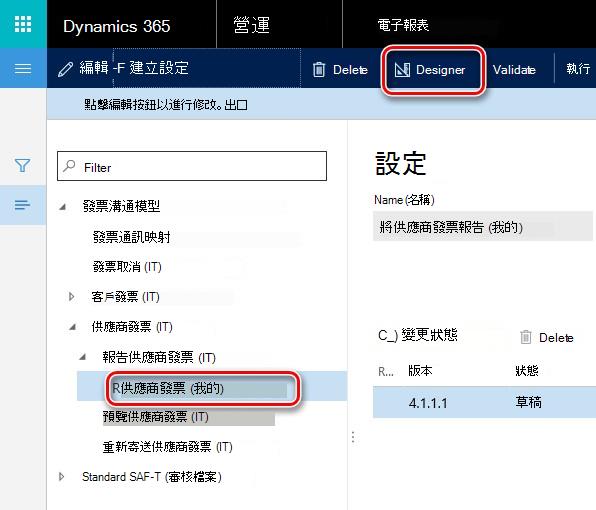Open the 營運 module header
Image resolution: width=596 pixels, height=510 pixels.
click(251, 25)
